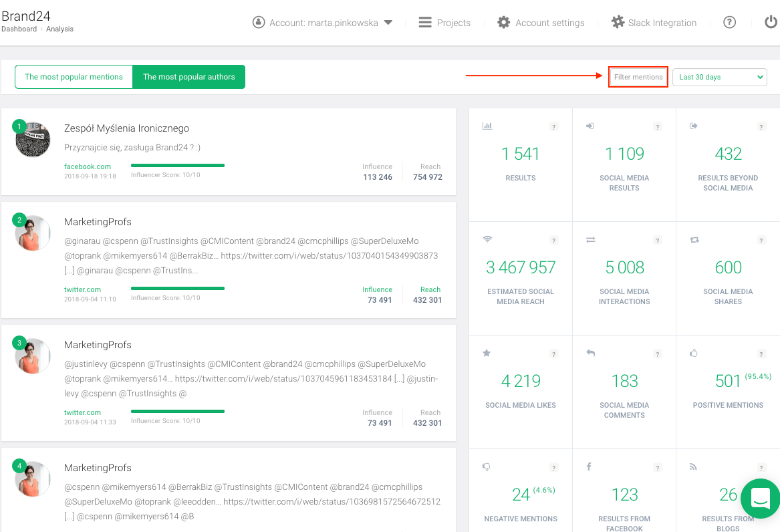Image resolution: width=780 pixels, height=532 pixels.
Task: Click the account user avatar icon
Action: tap(259, 22)
